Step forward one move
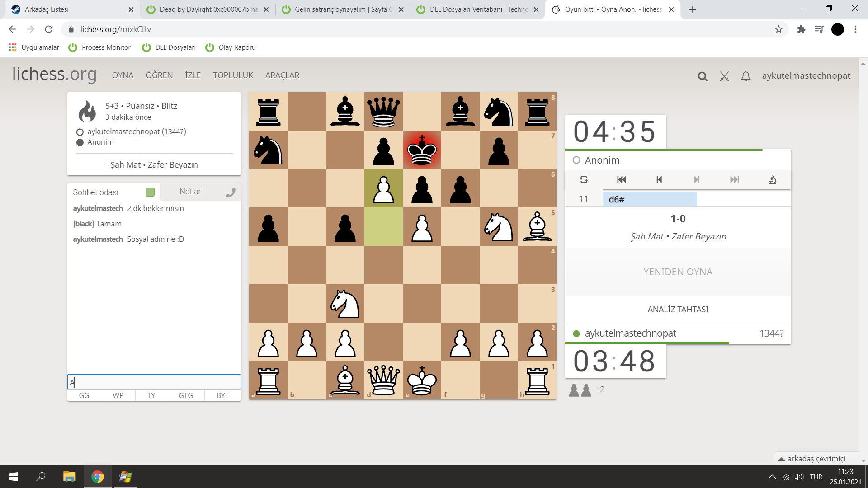 (x=697, y=180)
